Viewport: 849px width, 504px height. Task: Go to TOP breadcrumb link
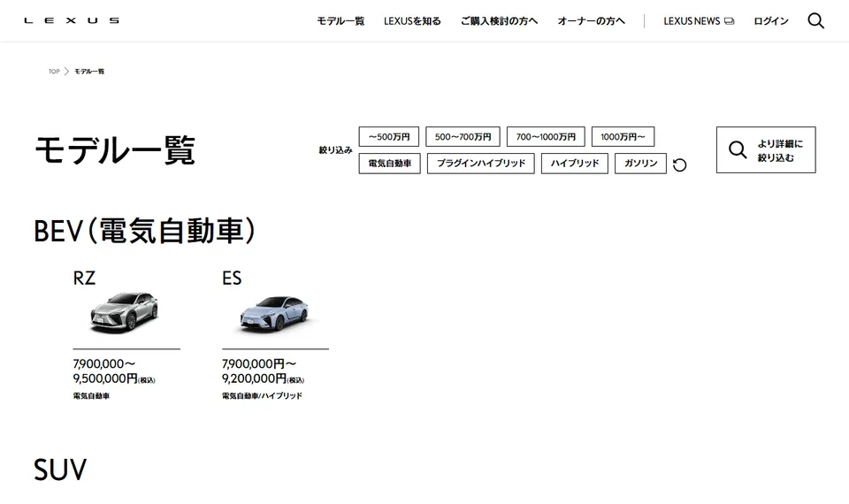54,71
